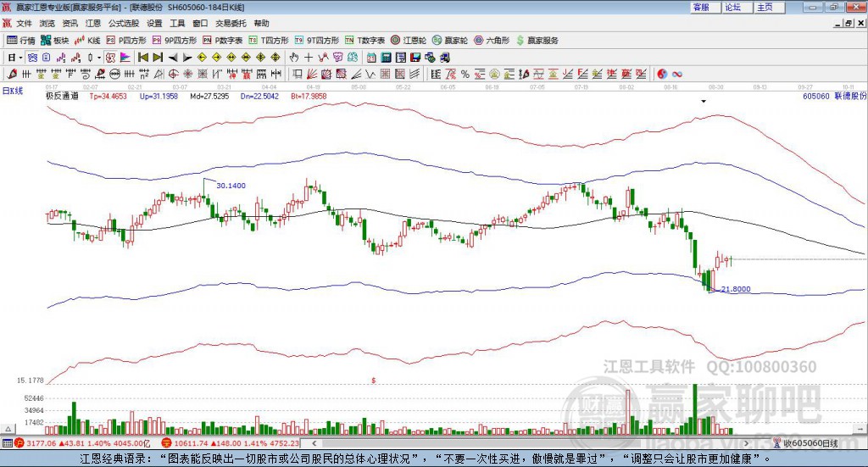Open the 江恩 menu
Viewport: 868px width, 467px height.
point(93,23)
